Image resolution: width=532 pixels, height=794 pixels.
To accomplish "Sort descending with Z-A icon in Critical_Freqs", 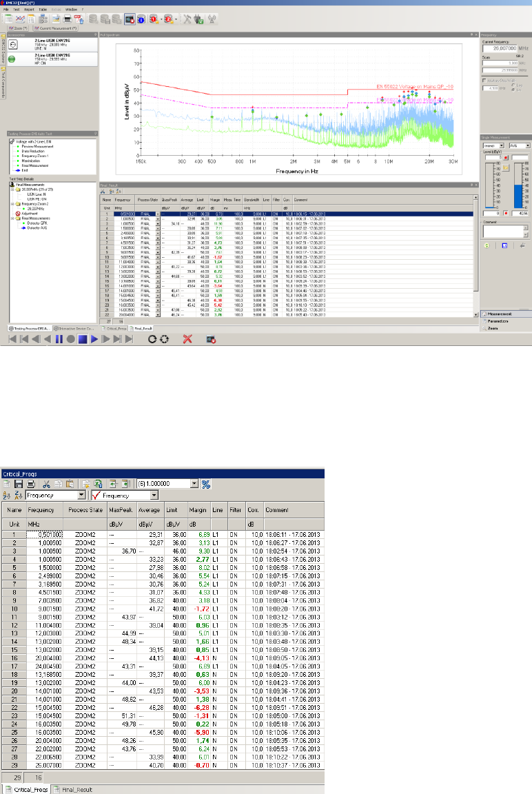I will pos(18,496).
